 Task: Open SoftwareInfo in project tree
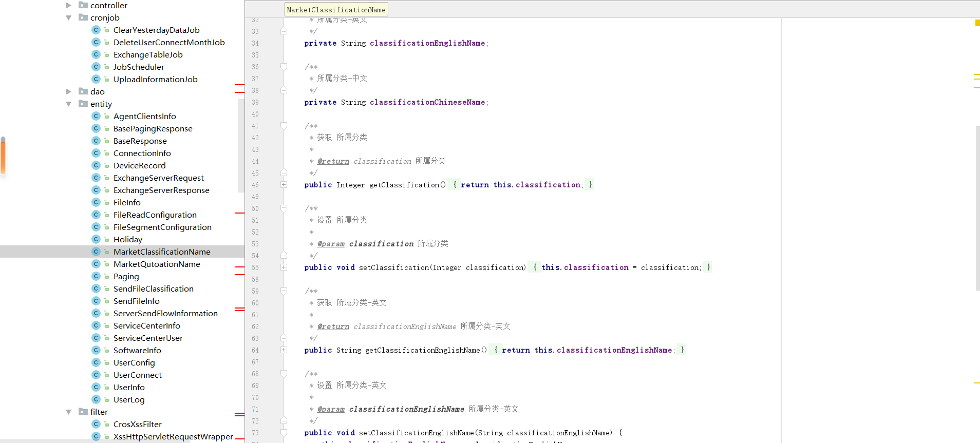[x=137, y=350]
